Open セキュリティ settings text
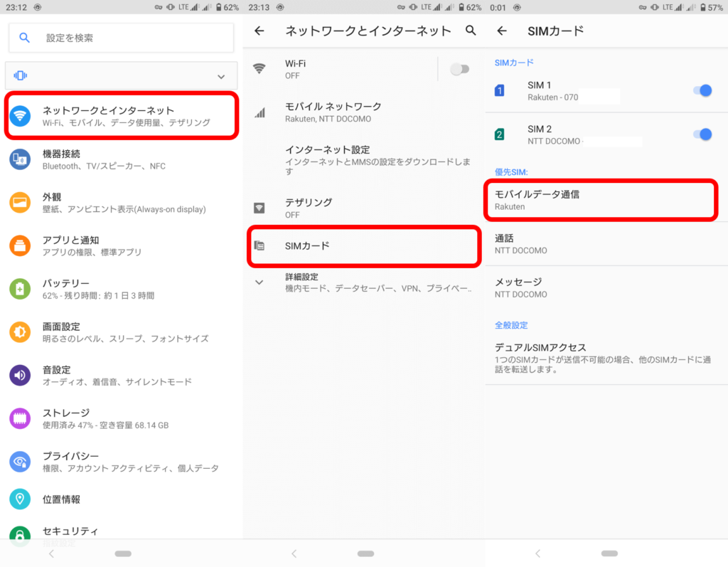Viewport: 728px width, 567px height. pos(70,531)
